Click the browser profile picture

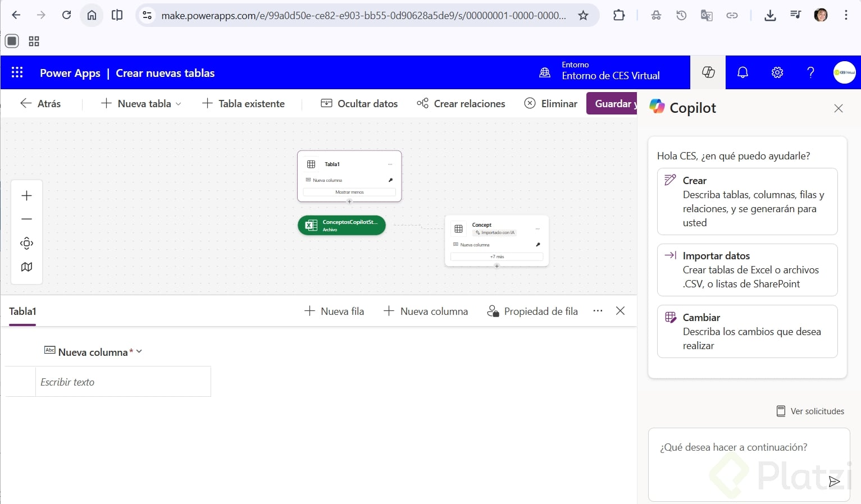click(x=821, y=15)
